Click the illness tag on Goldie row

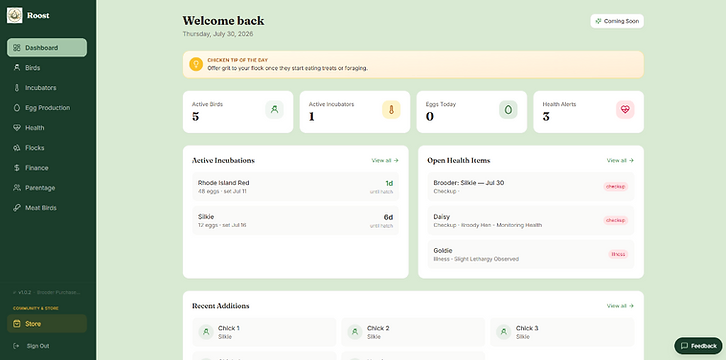point(618,254)
